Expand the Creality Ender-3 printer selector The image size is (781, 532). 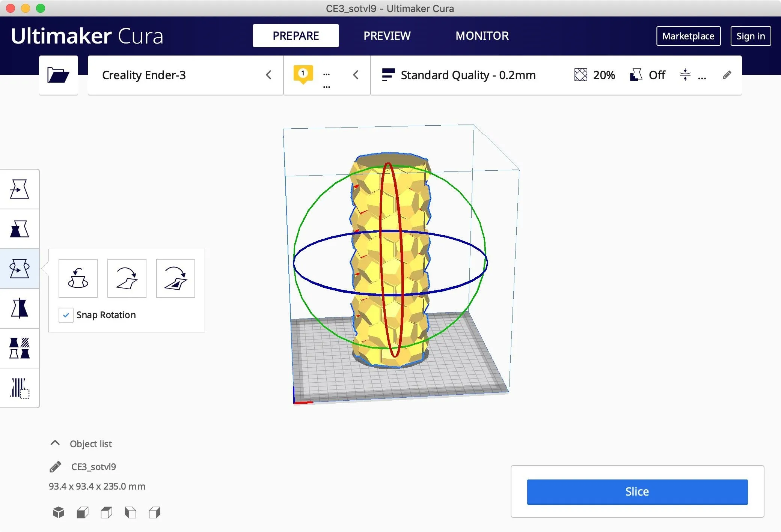[185, 75]
